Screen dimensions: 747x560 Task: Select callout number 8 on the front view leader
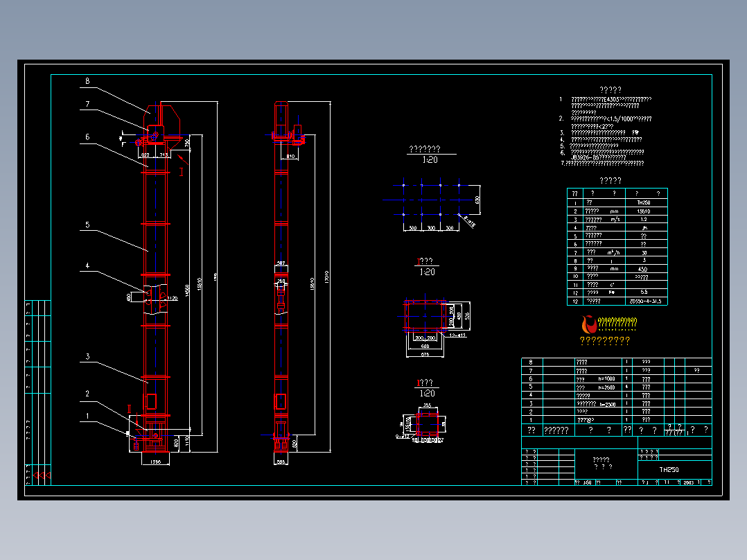[x=87, y=81]
